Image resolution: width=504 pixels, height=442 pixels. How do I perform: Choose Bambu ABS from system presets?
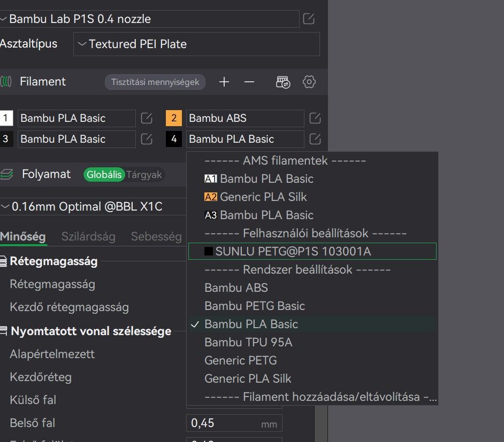coord(312,288)
